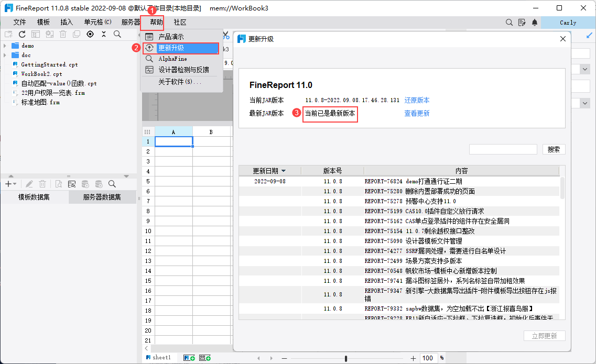The height and width of the screenshot is (364, 596).
Task: Click the rename file icon in file toolbar
Action: [36, 34]
